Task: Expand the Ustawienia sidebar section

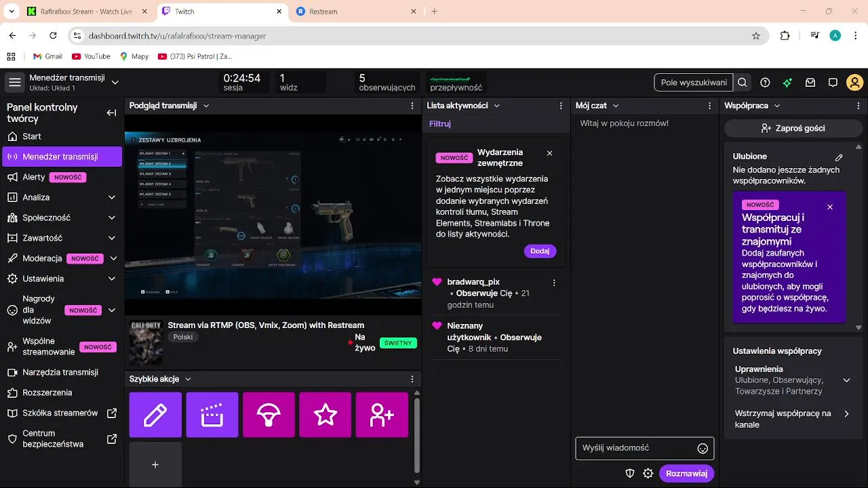Action: 112,279
